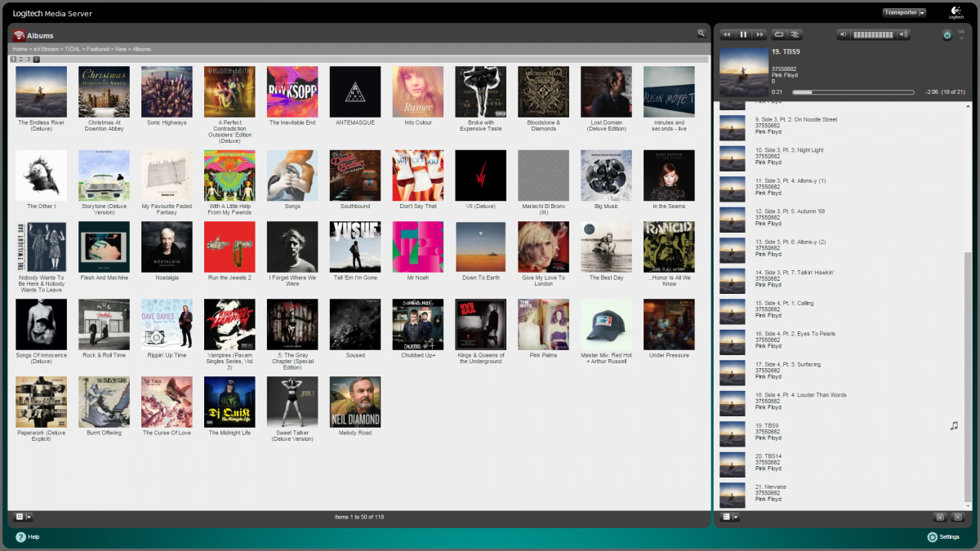Open Run the Jewels 2 album
Image resolution: width=980 pixels, height=551 pixels.
[x=229, y=247]
